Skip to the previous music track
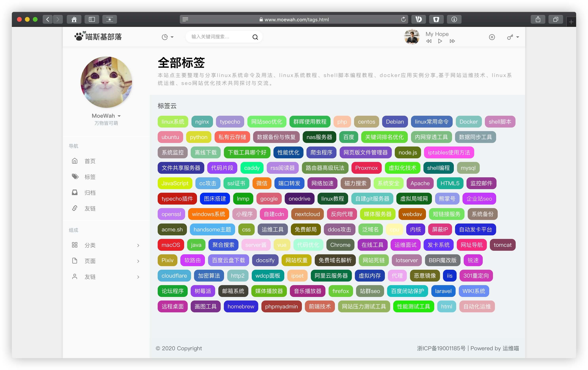 tap(429, 41)
